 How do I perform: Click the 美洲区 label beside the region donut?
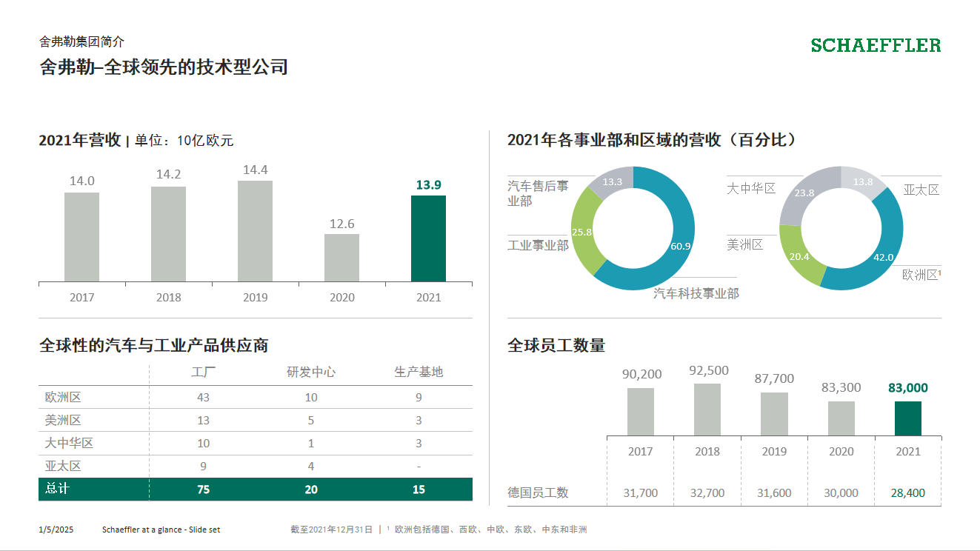(745, 244)
